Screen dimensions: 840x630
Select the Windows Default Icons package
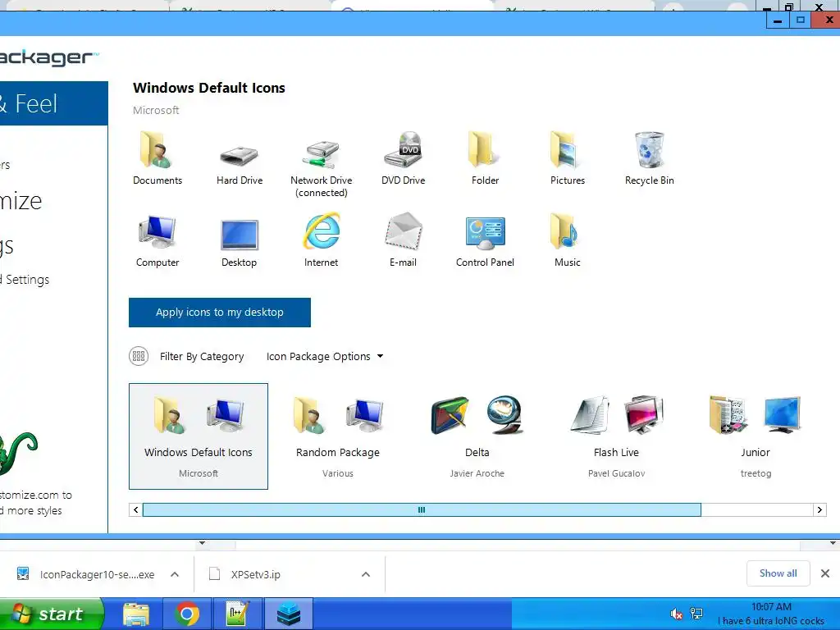[x=199, y=436]
